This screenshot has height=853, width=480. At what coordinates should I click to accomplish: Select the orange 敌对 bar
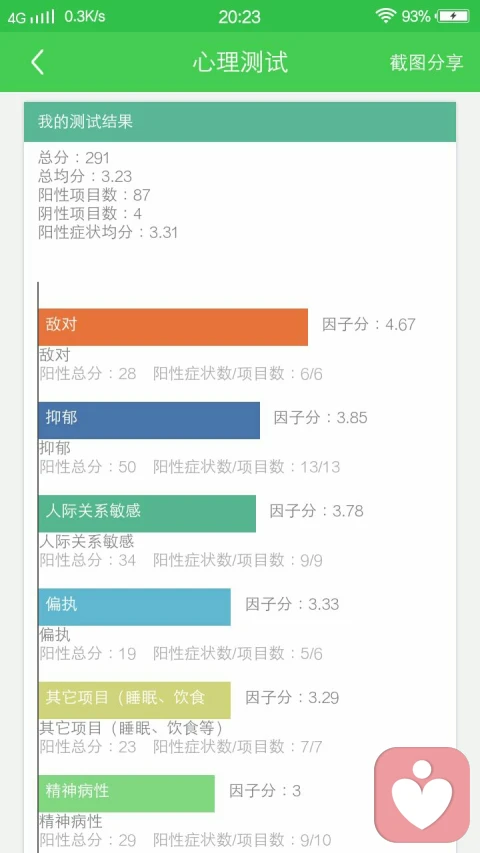(173, 327)
